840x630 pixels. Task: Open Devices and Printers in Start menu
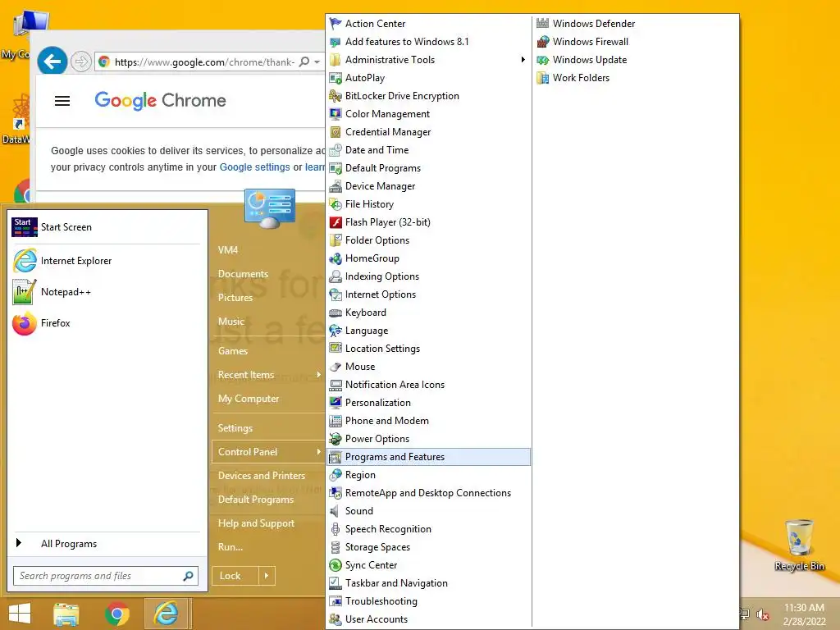[x=262, y=476]
